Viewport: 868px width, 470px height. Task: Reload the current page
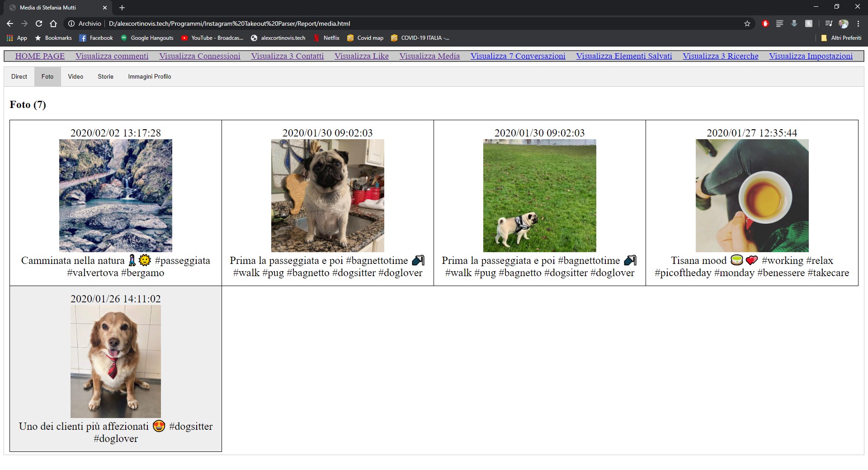[x=39, y=23]
